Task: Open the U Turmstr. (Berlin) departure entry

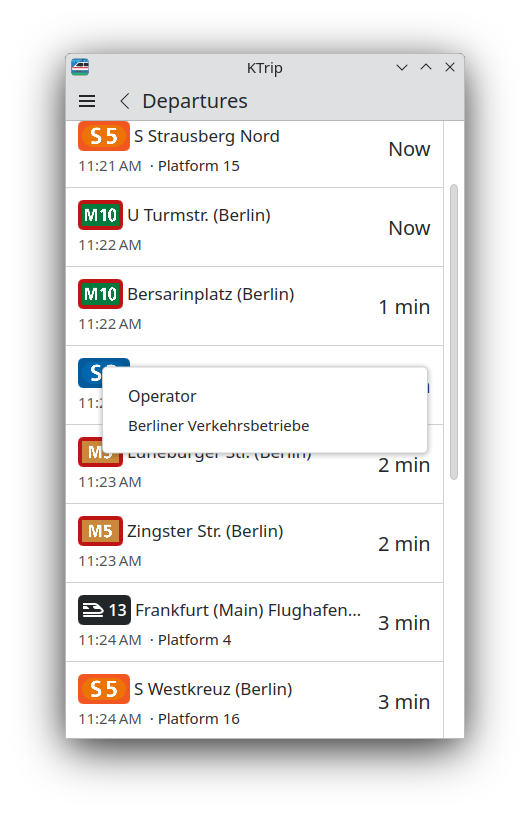Action: tap(255, 227)
